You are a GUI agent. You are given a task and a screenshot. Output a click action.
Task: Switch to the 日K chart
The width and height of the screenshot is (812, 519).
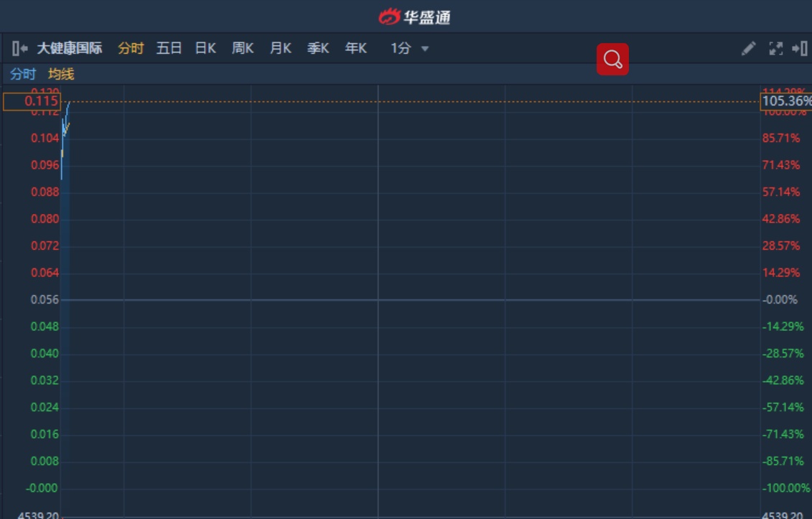point(205,49)
